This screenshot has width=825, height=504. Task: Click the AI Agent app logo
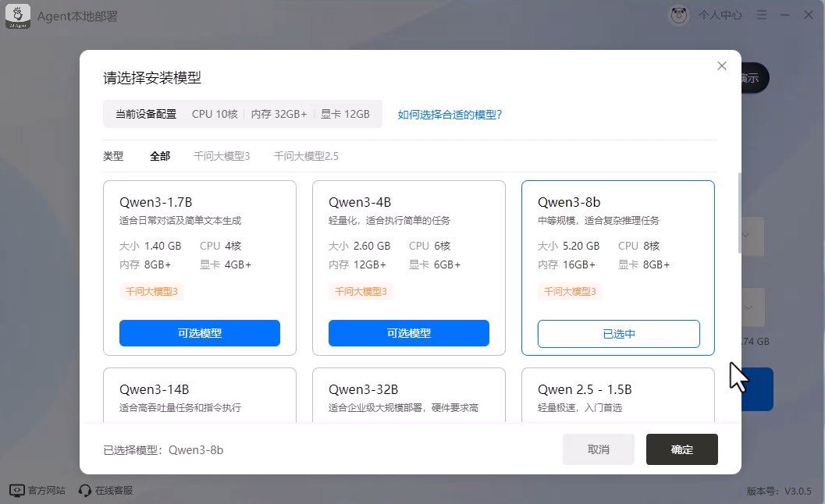[x=17, y=16]
